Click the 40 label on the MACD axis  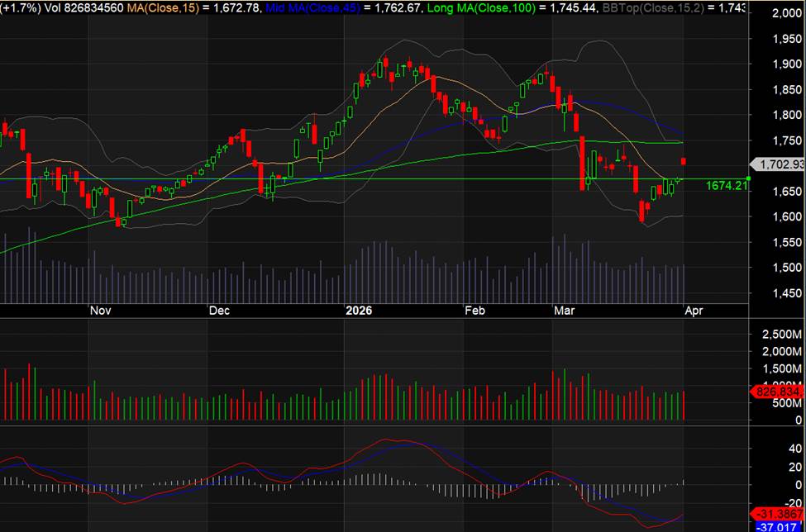point(795,449)
